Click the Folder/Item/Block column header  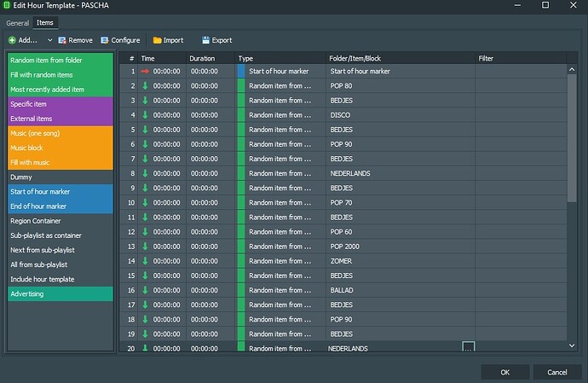[401, 58]
